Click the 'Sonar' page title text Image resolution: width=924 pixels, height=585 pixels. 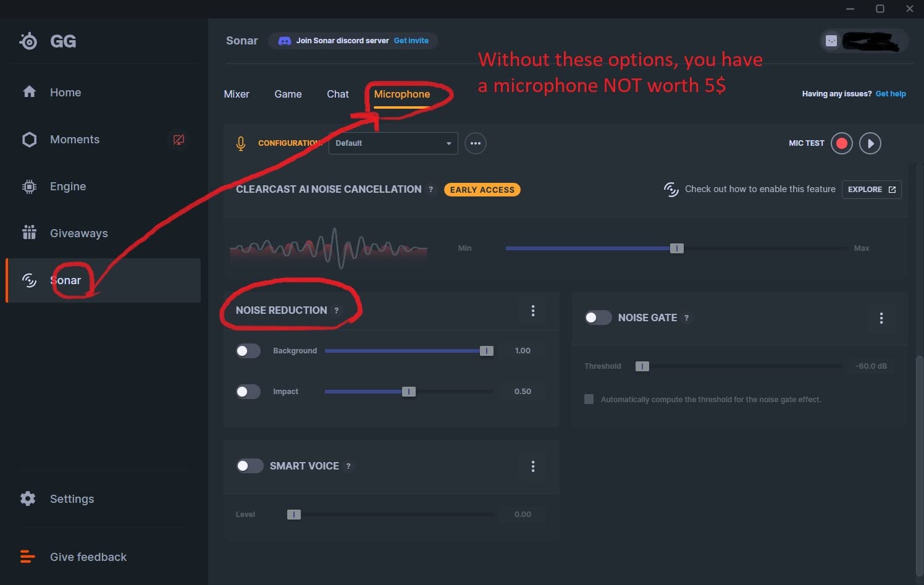coord(242,41)
